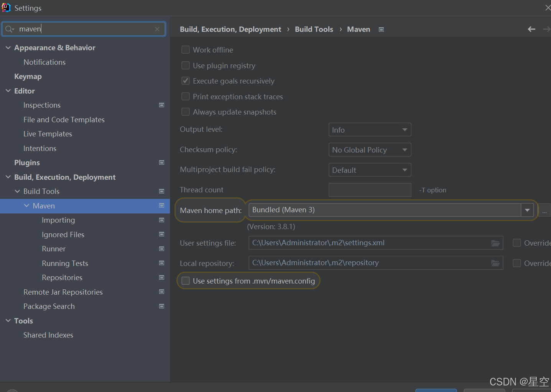
Task: Open the Output level dropdown
Action: (370, 130)
